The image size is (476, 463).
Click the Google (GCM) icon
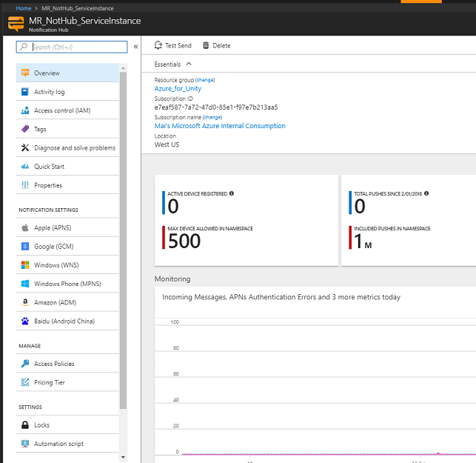point(25,247)
